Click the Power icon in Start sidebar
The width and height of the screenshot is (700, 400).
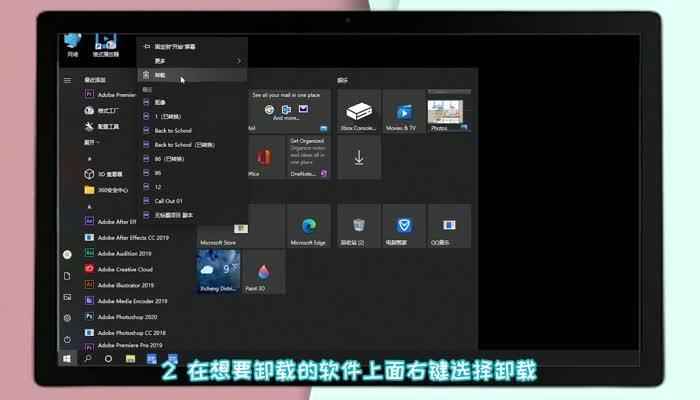(67, 339)
